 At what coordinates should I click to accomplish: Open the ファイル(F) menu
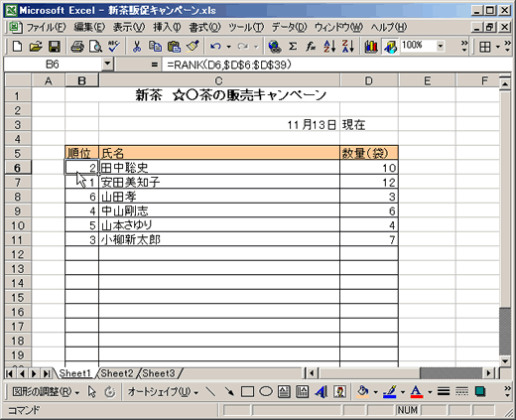tap(46, 27)
